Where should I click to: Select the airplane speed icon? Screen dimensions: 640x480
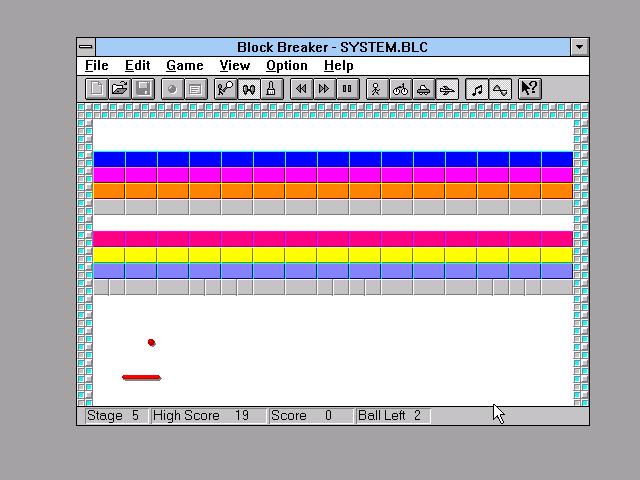(x=447, y=89)
